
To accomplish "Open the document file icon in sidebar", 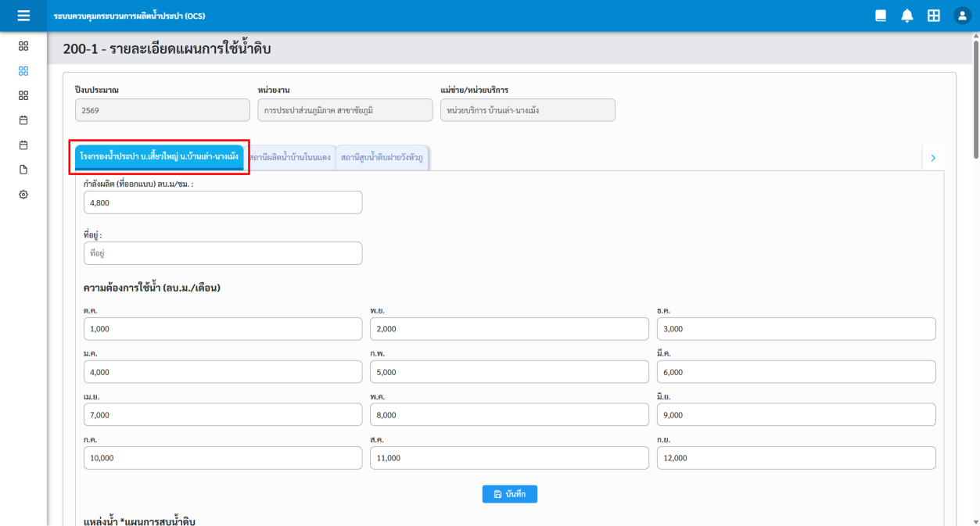I will tap(23, 170).
